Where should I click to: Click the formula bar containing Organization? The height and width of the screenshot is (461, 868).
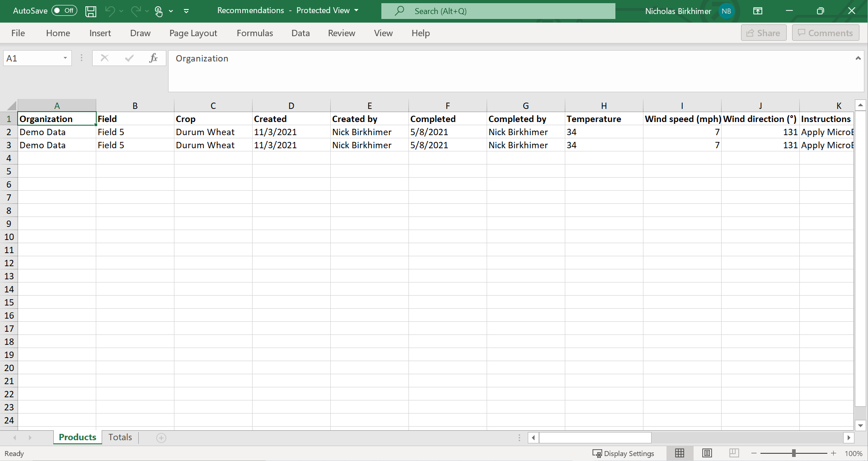(511, 71)
